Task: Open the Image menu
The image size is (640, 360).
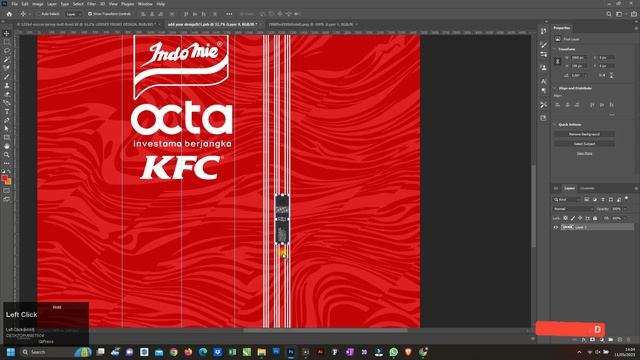Action: coord(38,4)
